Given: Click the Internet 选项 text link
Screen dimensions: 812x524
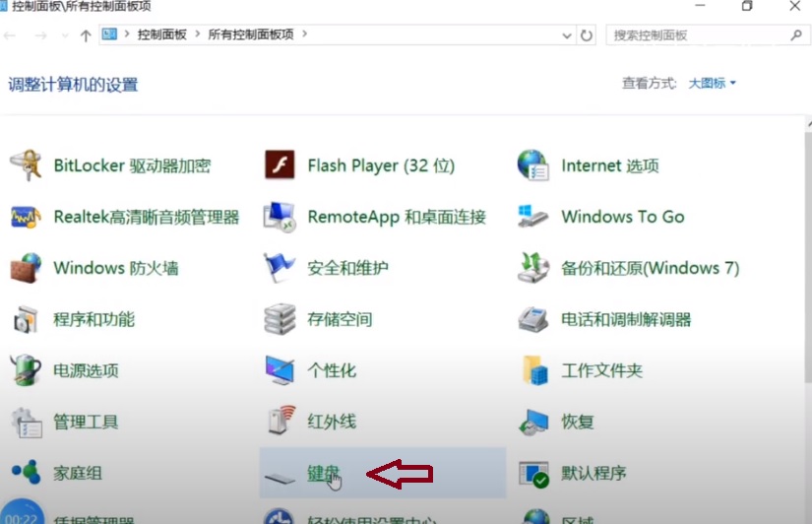Looking at the screenshot, I should point(610,165).
